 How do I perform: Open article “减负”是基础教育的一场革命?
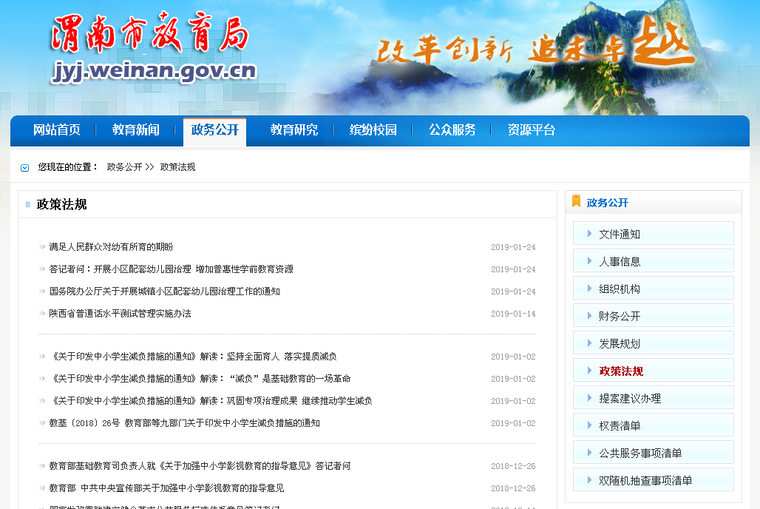[200, 379]
